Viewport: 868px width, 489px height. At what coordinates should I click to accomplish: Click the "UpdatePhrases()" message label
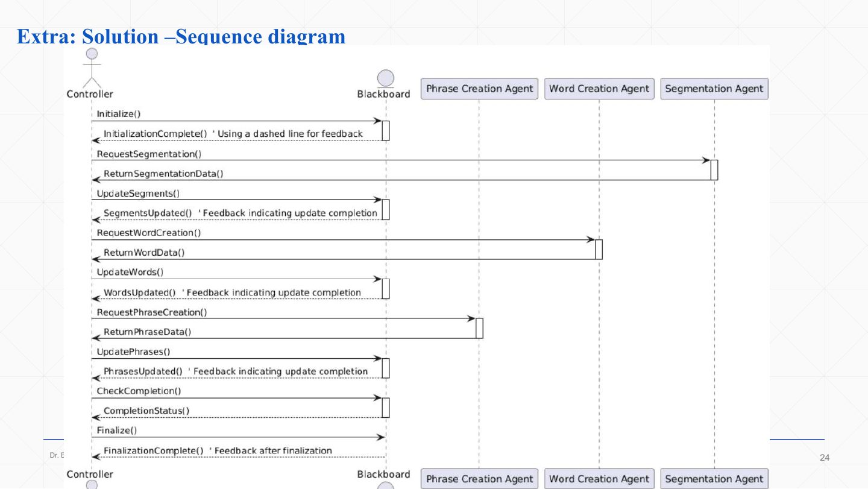[134, 352]
